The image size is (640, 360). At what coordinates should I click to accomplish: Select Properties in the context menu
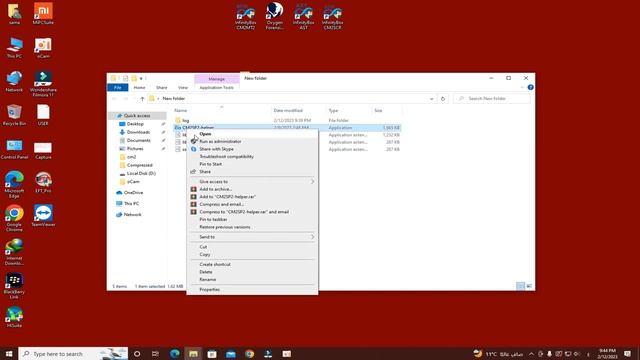(x=209, y=289)
